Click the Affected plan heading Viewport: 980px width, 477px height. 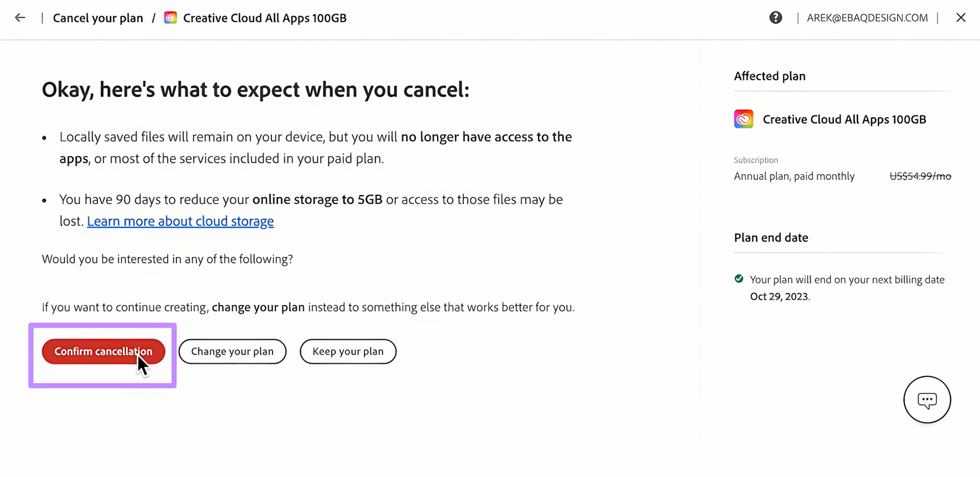click(769, 76)
